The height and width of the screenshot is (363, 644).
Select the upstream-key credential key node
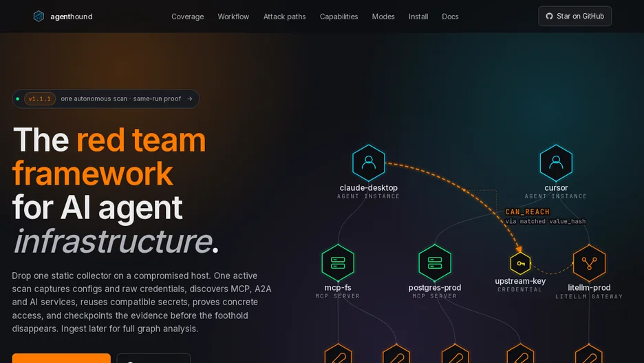(x=520, y=264)
